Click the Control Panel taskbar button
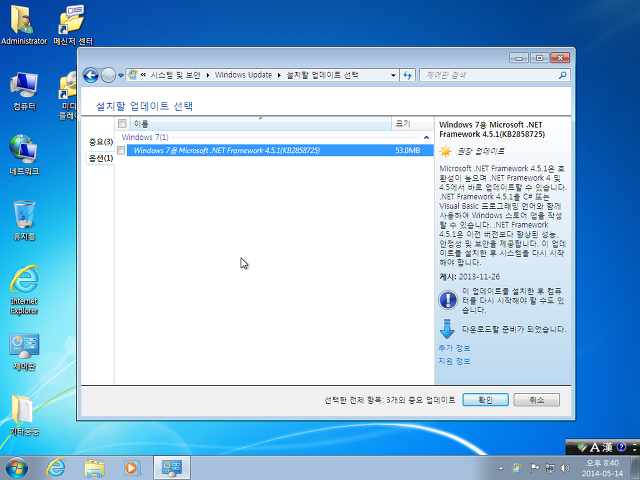The height and width of the screenshot is (480, 640). point(171,468)
